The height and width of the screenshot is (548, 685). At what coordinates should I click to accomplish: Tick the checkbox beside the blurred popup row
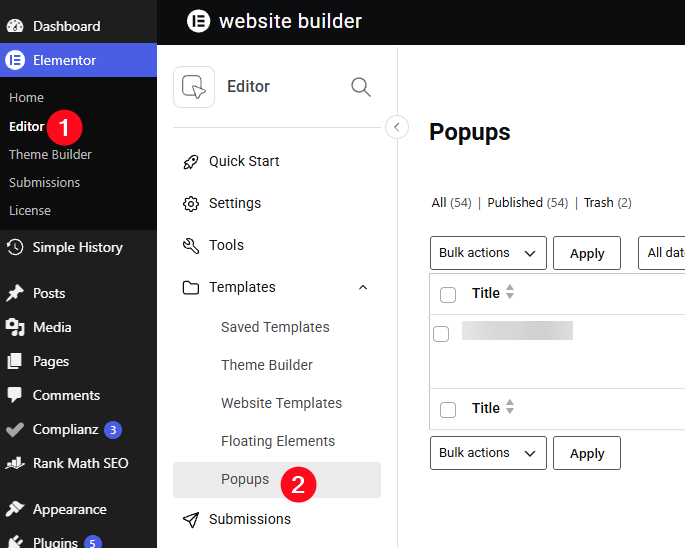tap(441, 334)
